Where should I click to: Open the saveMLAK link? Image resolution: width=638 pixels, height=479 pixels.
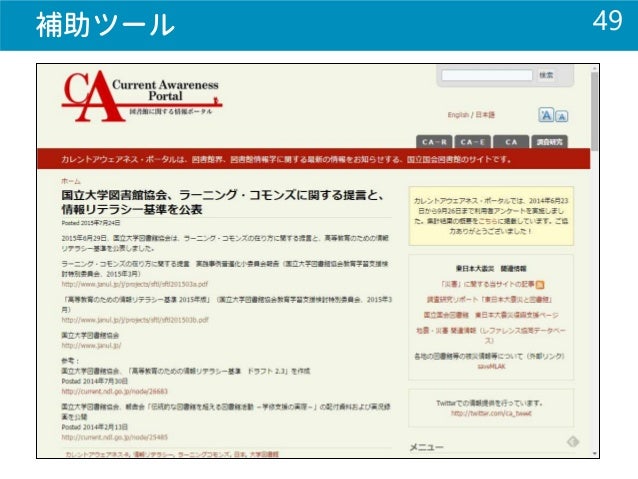pos(491,366)
